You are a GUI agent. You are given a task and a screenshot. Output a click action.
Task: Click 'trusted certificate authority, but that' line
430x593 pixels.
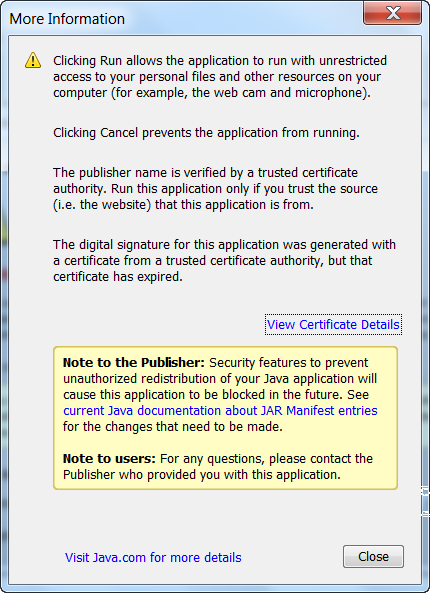point(213,261)
